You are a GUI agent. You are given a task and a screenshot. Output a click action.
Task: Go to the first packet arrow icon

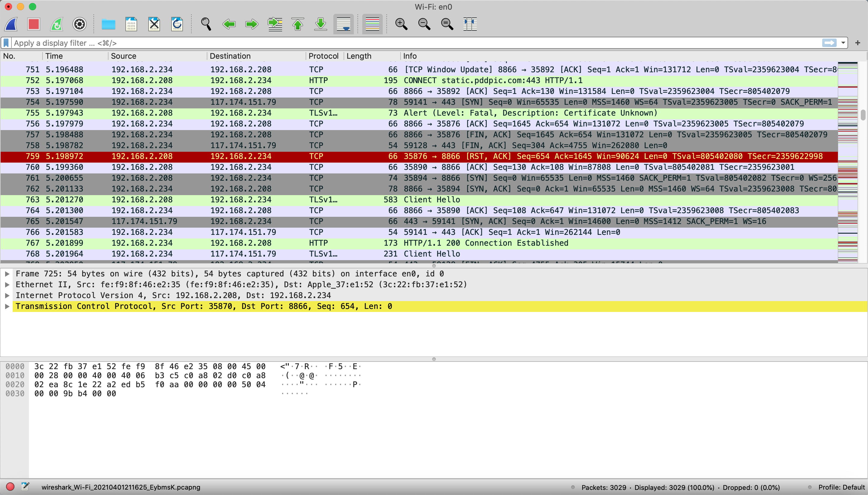click(x=298, y=24)
